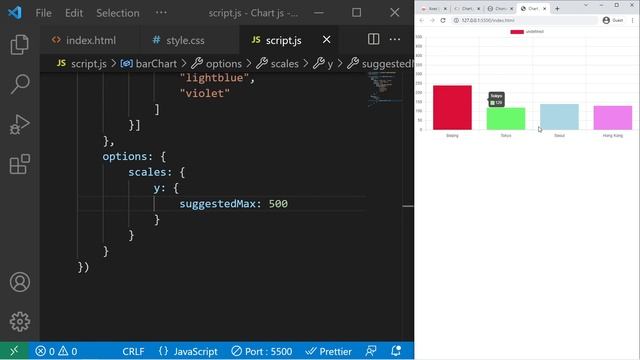Click the "violet" string in code
Screen dimensions: 640x360
pyautogui.click(x=204, y=93)
